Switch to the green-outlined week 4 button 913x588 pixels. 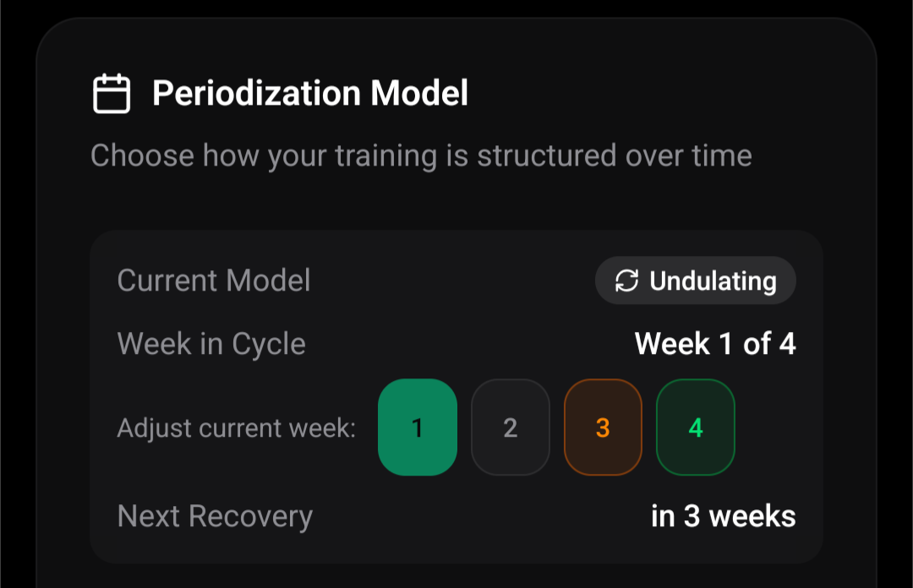695,427
